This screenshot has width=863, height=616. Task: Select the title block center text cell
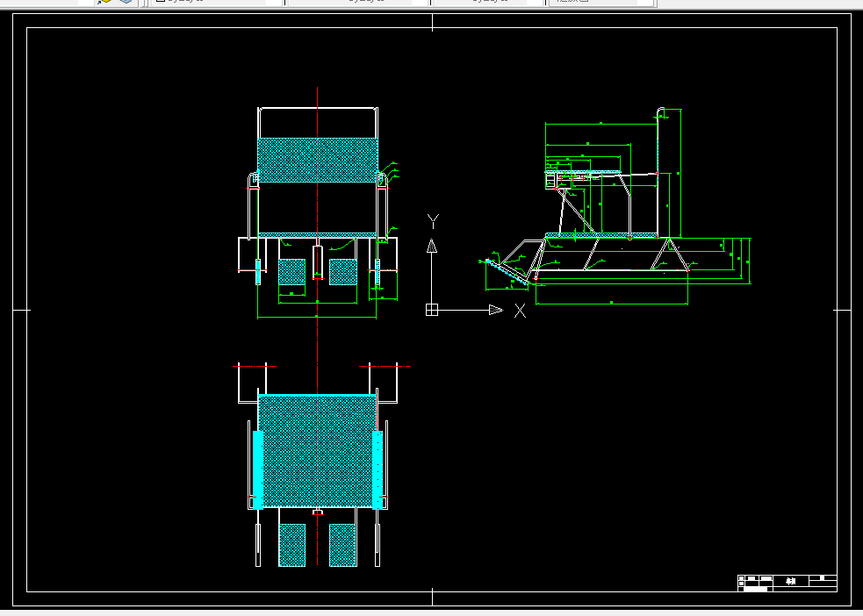[x=791, y=581]
